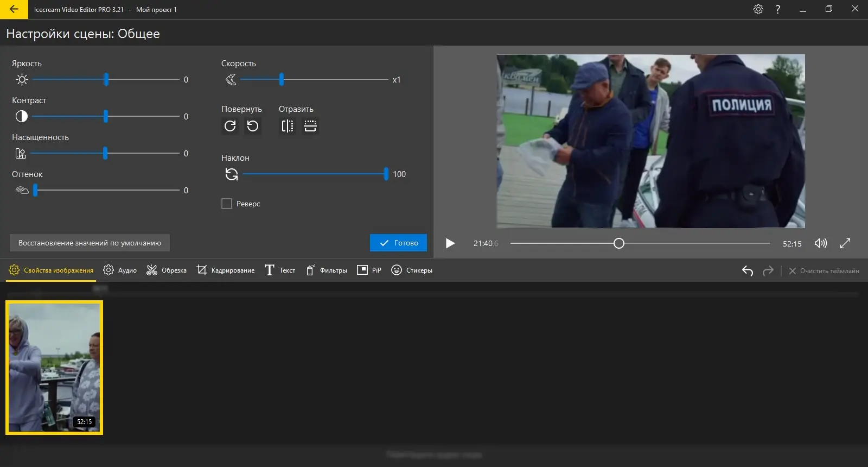Select the 52:15 clip thumbnail in timeline
Image resolution: width=868 pixels, height=467 pixels.
[x=54, y=368]
